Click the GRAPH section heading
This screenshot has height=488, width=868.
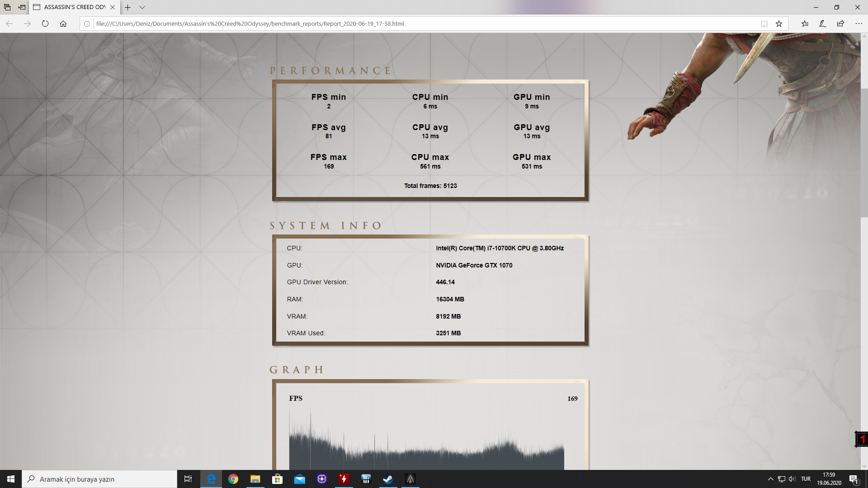[x=297, y=370]
